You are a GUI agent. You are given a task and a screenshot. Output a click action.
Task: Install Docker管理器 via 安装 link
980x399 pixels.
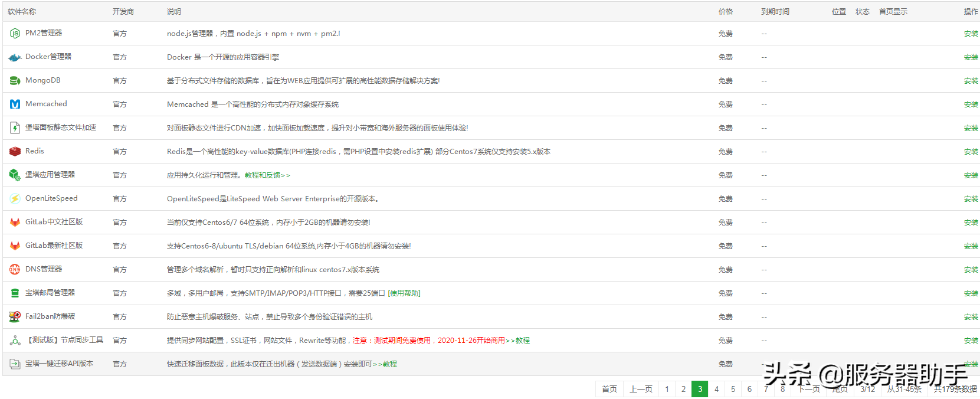[971, 57]
